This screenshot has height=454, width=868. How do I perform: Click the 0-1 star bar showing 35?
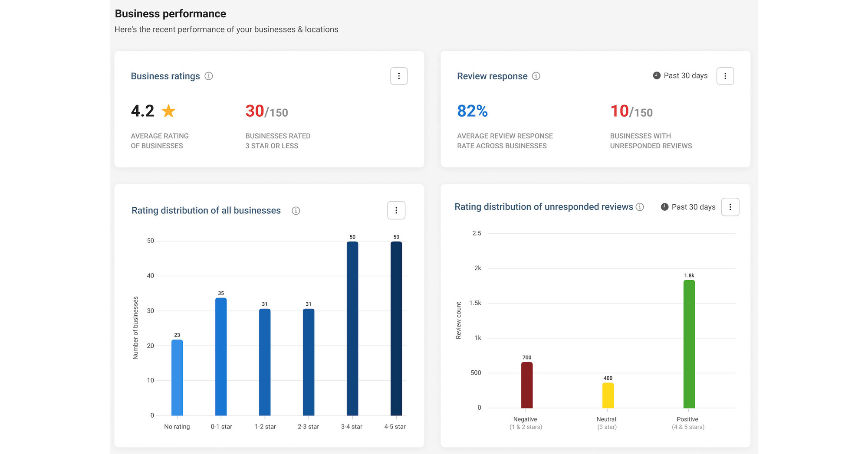point(221,356)
